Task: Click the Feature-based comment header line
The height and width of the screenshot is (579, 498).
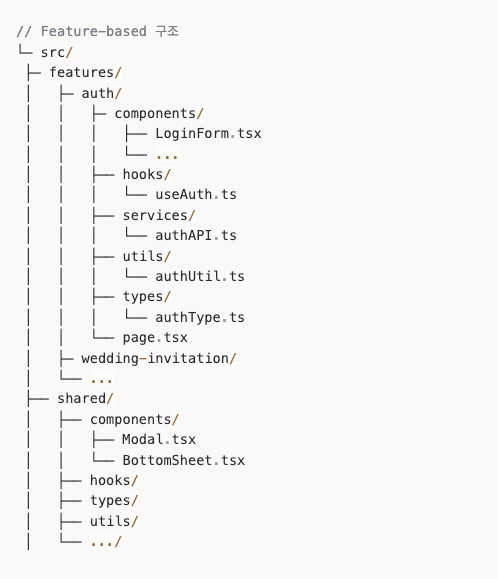Action: coord(98,31)
